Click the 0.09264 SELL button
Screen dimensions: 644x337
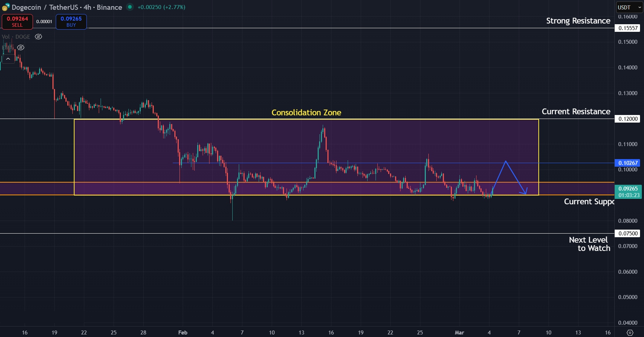pos(17,22)
